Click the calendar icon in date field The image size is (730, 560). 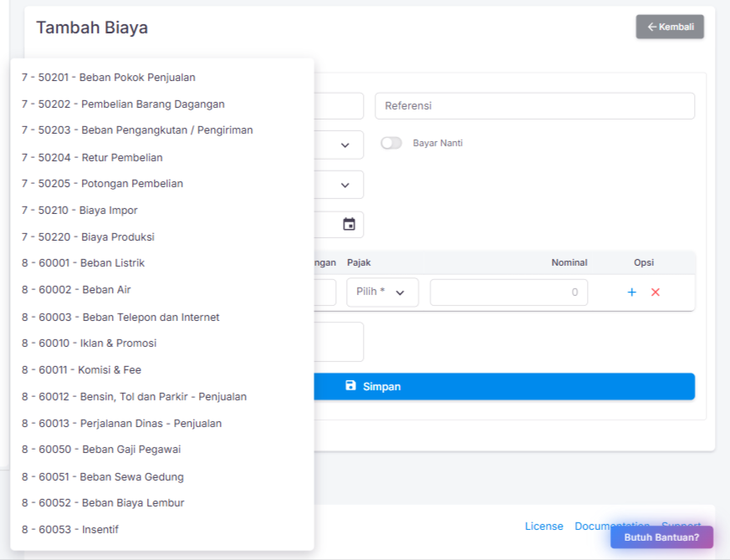point(349,224)
